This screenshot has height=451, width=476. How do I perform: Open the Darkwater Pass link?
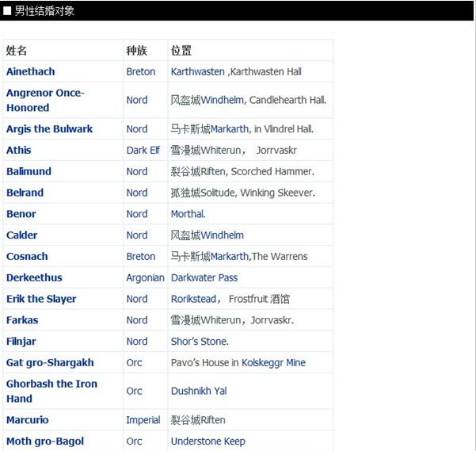(x=204, y=277)
